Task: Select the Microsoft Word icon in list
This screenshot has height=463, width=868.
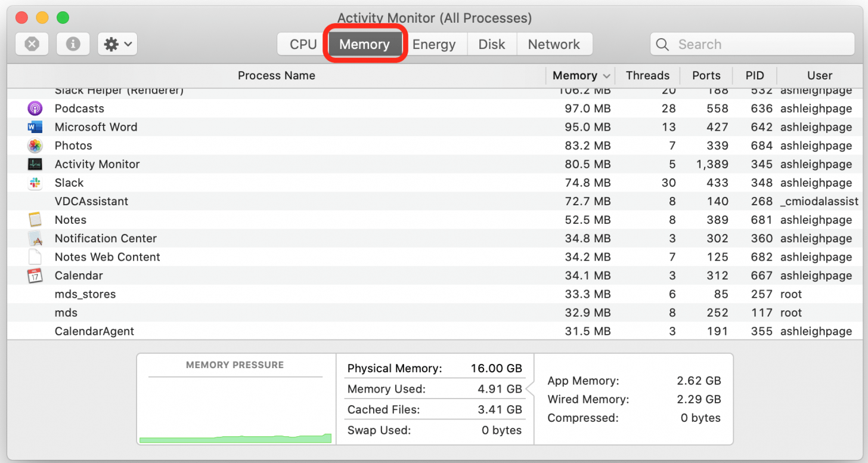Action: (x=35, y=127)
